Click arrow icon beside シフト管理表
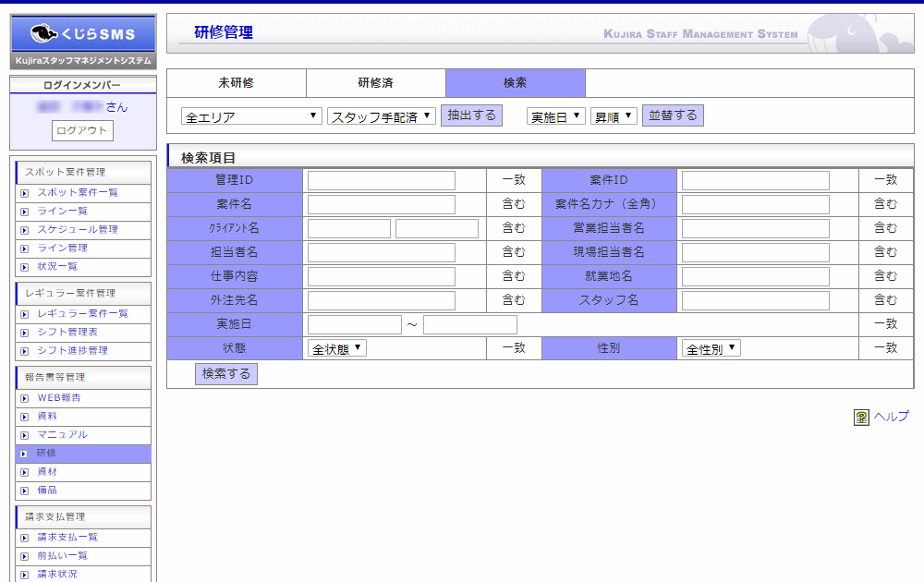 point(24,333)
